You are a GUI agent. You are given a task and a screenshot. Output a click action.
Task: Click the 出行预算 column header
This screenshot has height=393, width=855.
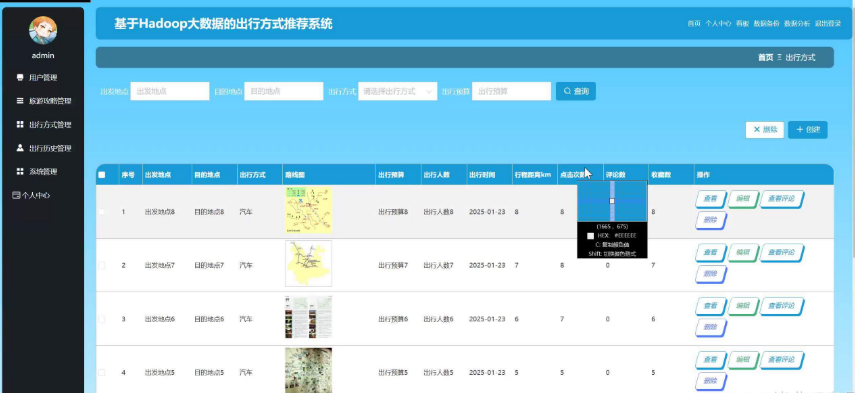tap(391, 175)
